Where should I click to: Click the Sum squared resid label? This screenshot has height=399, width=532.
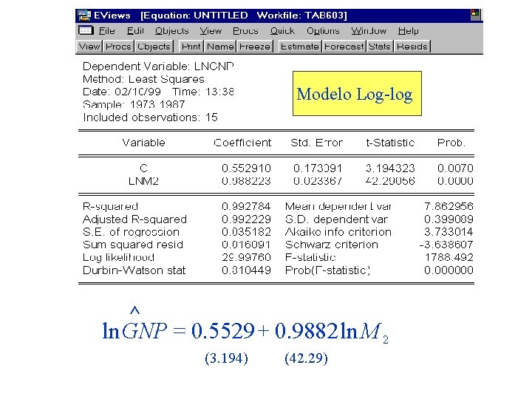133,245
